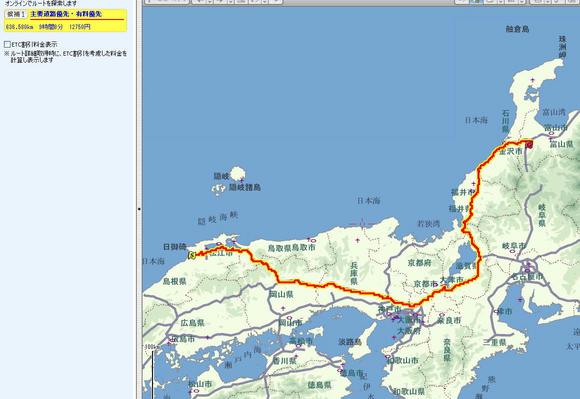Select the 候補1 route candidate label
This screenshot has height=399, width=580.
click(16, 15)
